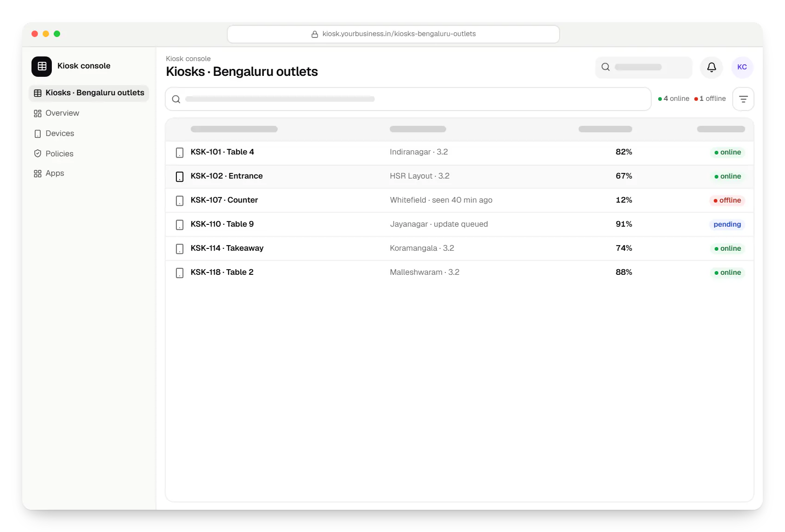
Task: Open the notifications bell
Action: click(x=711, y=67)
